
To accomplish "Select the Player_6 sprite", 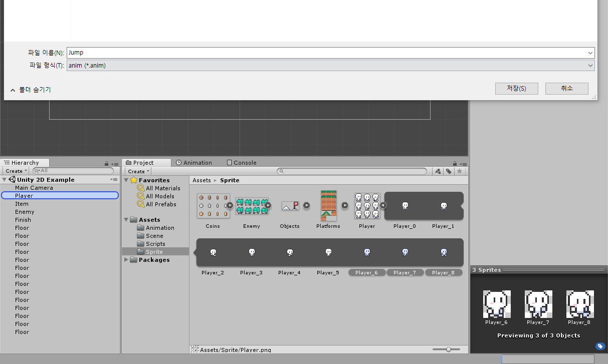I will (x=367, y=252).
